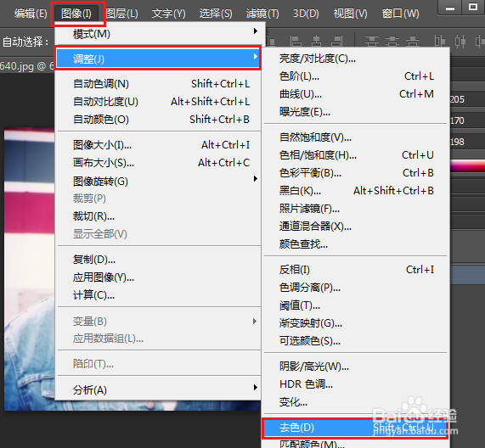Expand the 图像旋转(G) submenu
The width and height of the screenshot is (485, 448).
(x=160, y=181)
